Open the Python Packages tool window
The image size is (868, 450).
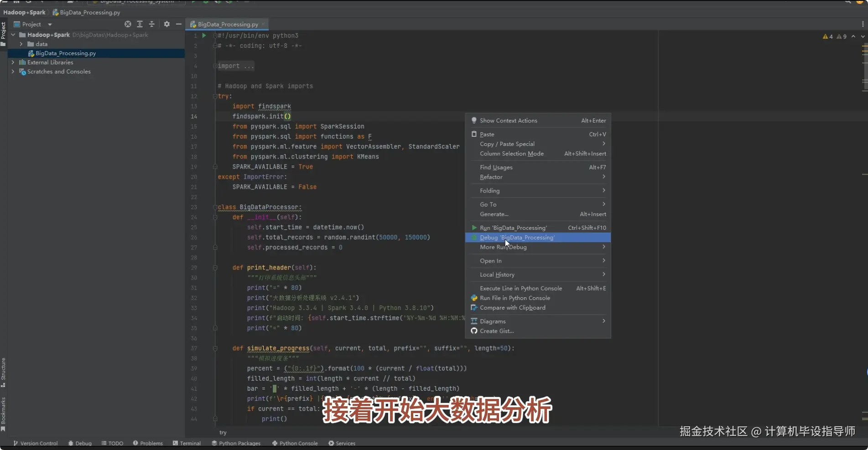tap(236, 443)
